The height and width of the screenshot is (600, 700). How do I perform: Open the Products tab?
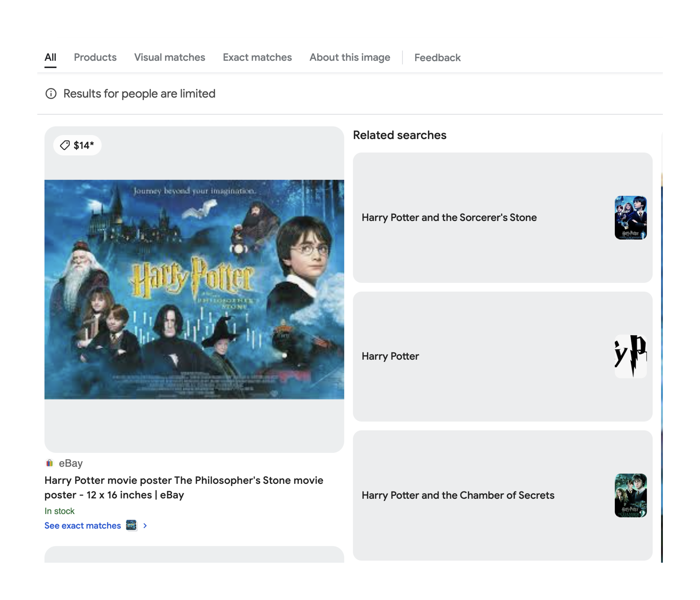[95, 58]
